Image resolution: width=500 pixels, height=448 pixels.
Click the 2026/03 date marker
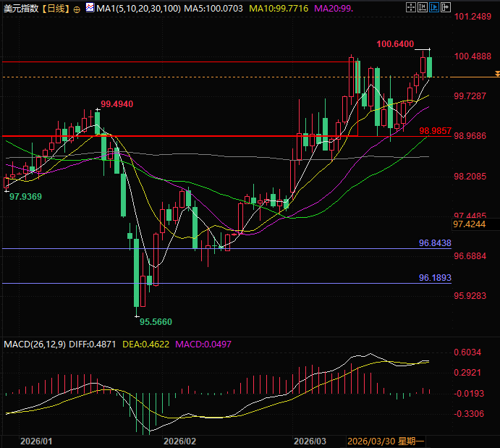[x=310, y=441]
